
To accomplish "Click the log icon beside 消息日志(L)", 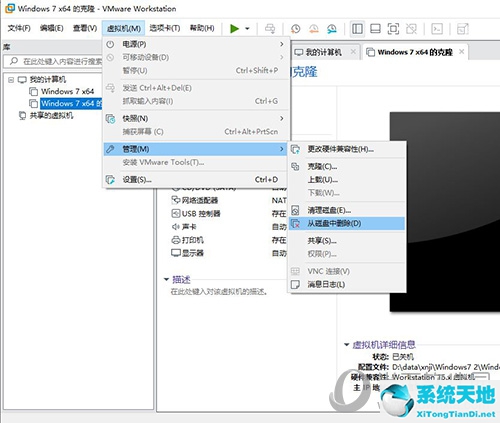I will [x=295, y=284].
